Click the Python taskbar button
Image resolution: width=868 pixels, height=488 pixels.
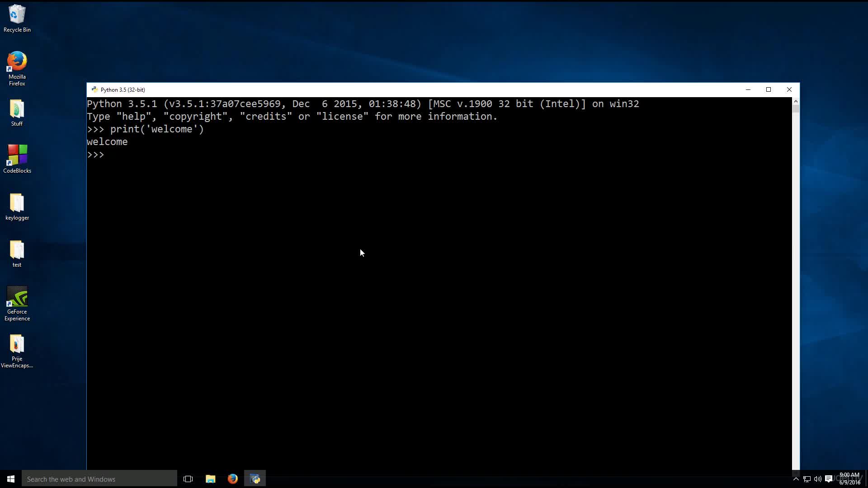point(255,479)
